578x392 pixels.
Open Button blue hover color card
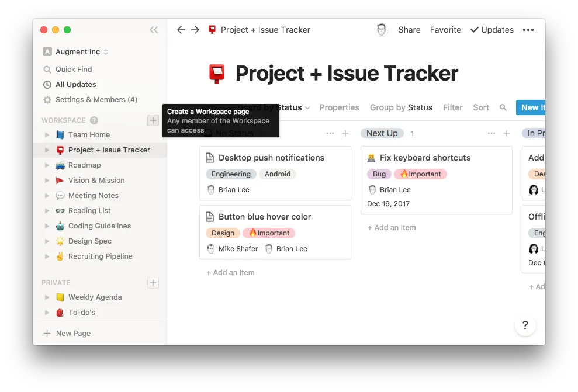pos(275,233)
